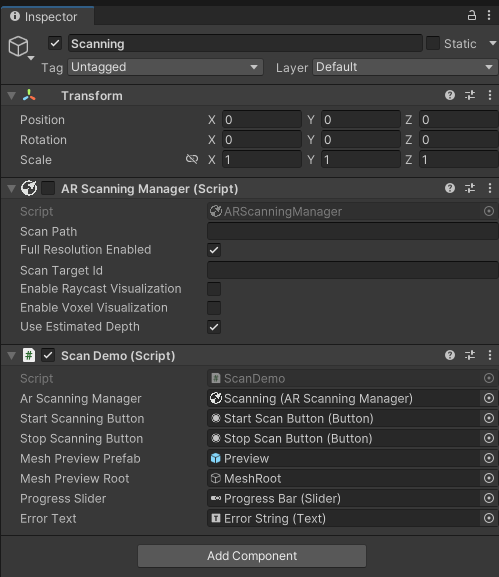The image size is (499, 577).
Task: Click object picker for Mesh Preview Root
Action: [x=489, y=478]
